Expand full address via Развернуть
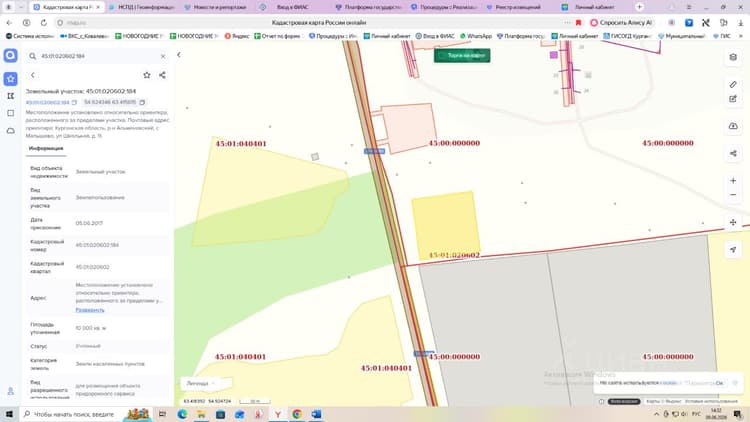The height and width of the screenshot is (422, 750). pos(90,310)
